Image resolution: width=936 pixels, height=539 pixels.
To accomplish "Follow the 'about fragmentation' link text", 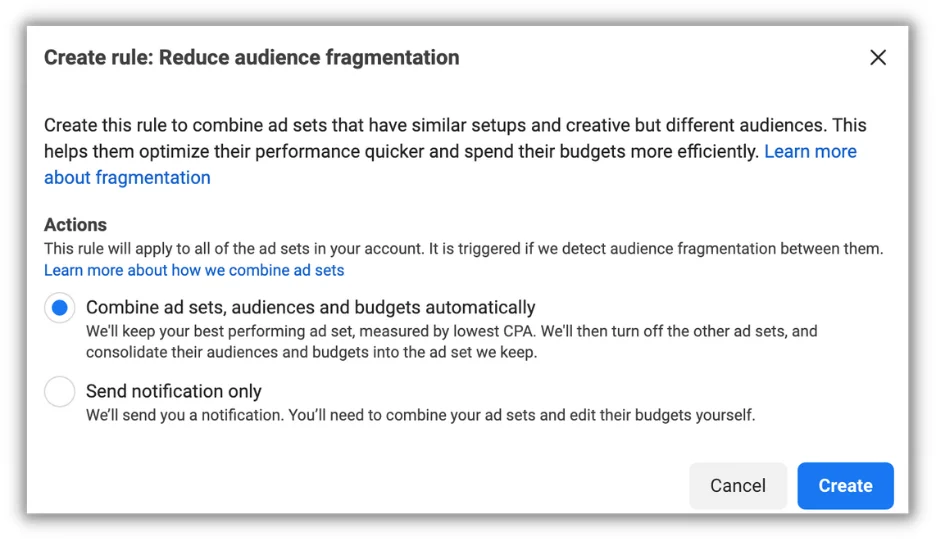I will pyautogui.click(x=127, y=178).
